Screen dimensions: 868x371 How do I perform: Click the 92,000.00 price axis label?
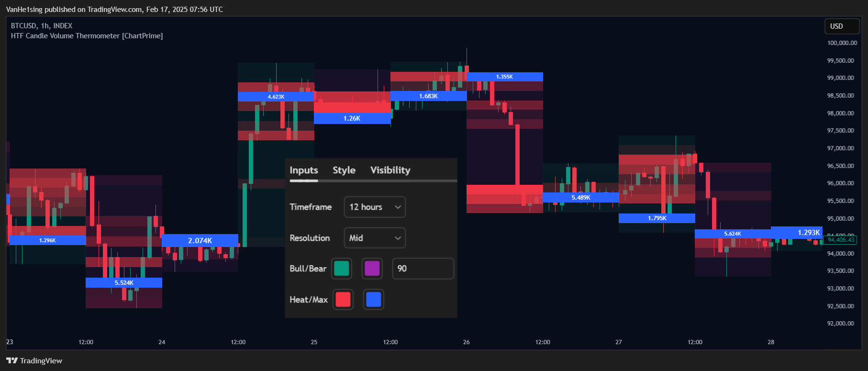(841, 323)
